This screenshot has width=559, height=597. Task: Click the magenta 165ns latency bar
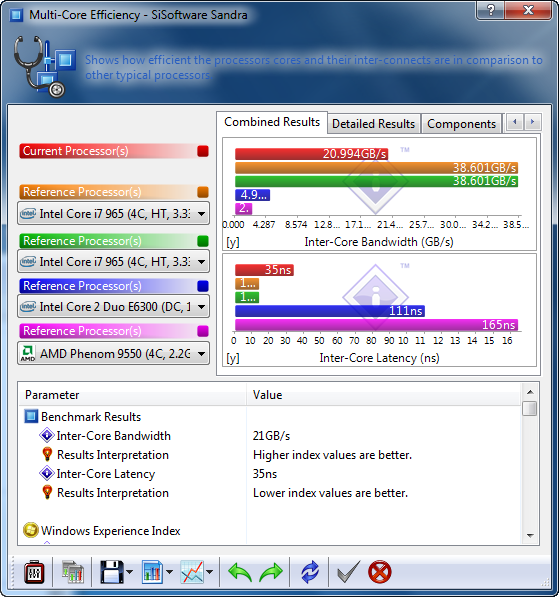tap(377, 325)
